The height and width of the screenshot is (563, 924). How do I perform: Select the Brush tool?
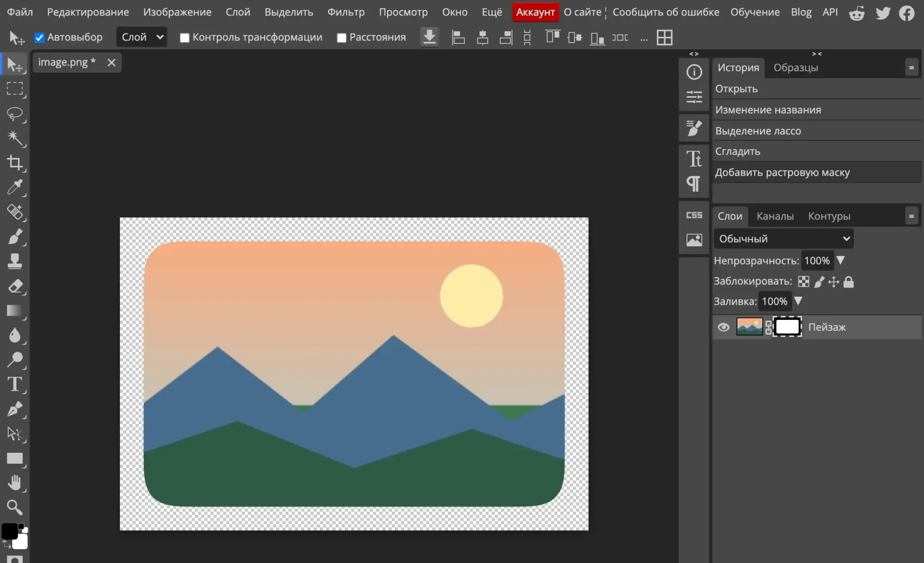click(x=15, y=237)
